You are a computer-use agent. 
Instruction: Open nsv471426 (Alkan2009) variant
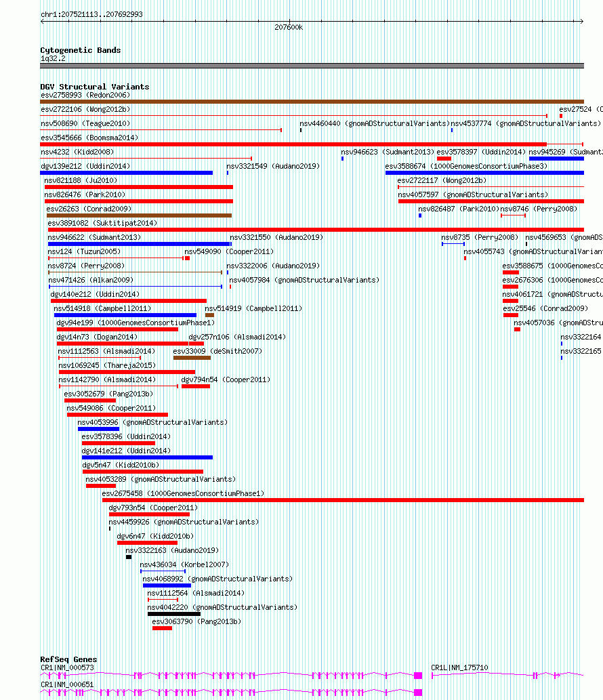click(91, 281)
